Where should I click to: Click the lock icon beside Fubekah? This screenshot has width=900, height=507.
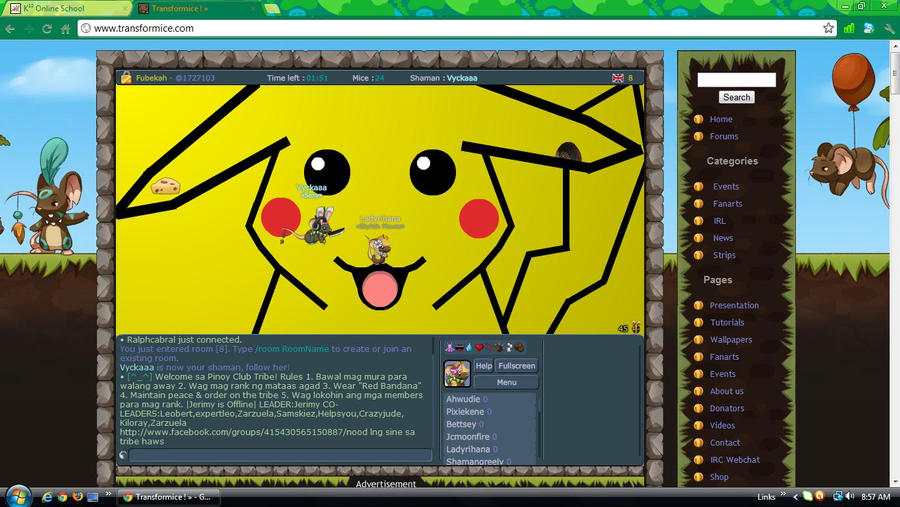(126, 78)
